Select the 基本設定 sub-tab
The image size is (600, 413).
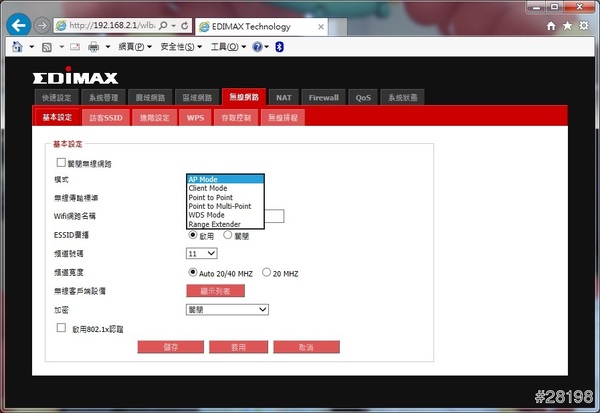point(57,117)
